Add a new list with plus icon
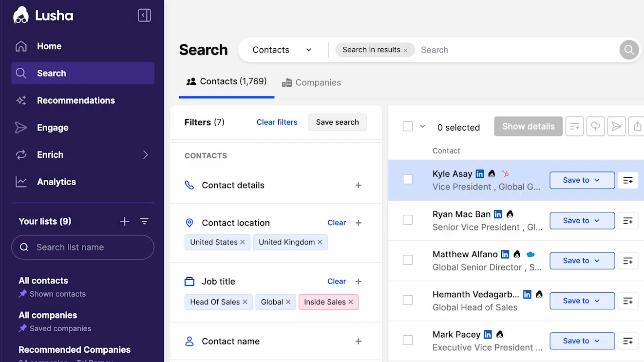The height and width of the screenshot is (362, 644). click(x=125, y=222)
